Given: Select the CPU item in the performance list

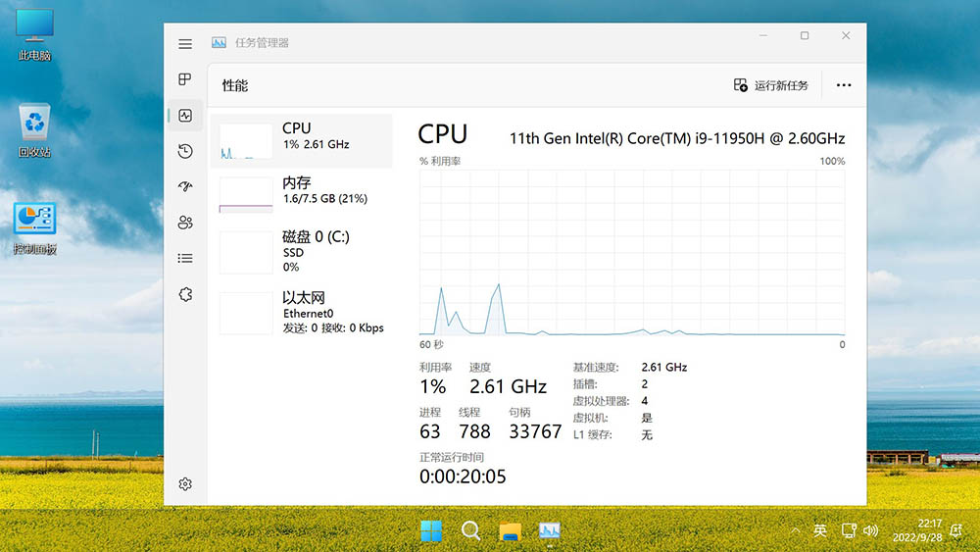Looking at the screenshot, I should [302, 139].
